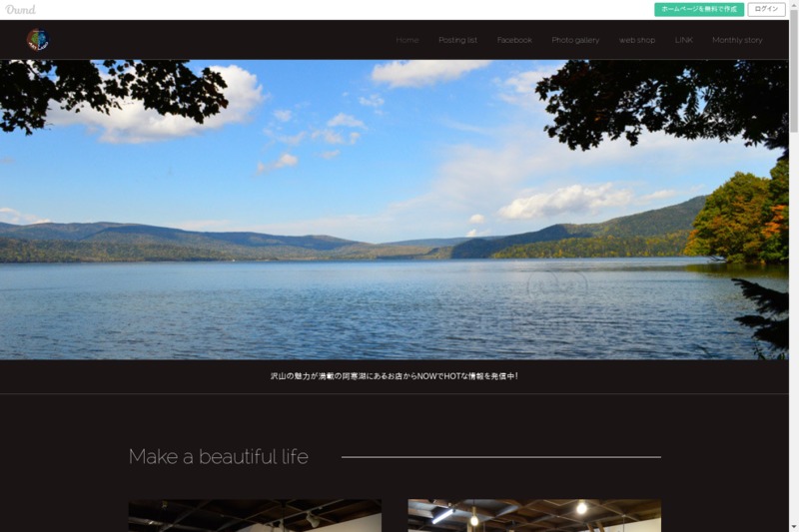
Task: Click the Make a beautiful life heading
Action: click(x=219, y=457)
